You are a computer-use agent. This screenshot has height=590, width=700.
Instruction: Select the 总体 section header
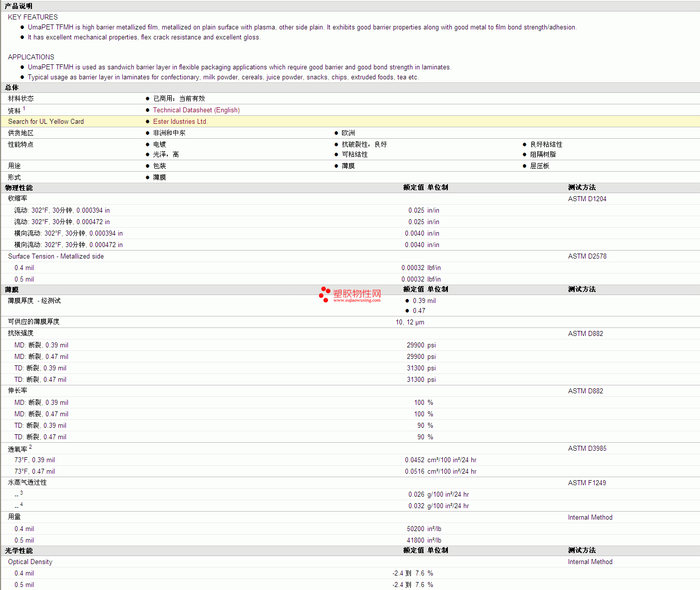coord(12,88)
